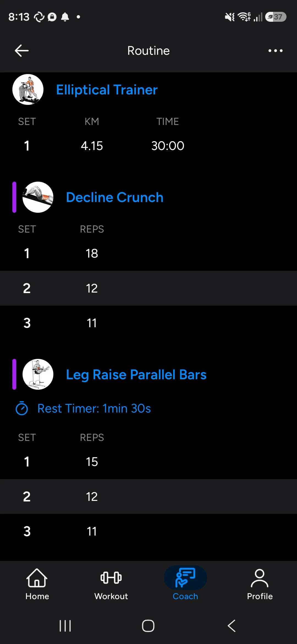This screenshot has height=644, width=297.
Task: Open the Decline Crunch exercise link
Action: 115,197
